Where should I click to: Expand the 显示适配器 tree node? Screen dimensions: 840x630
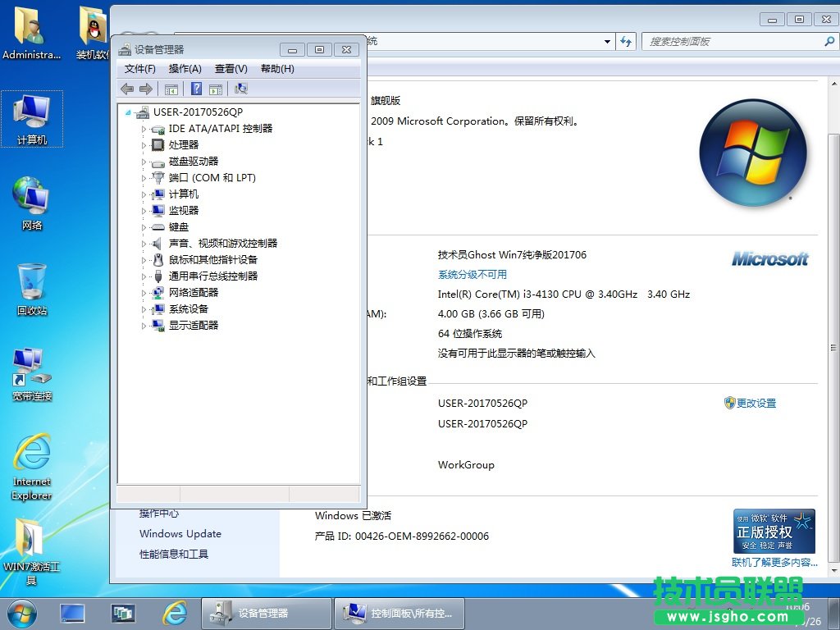(144, 325)
